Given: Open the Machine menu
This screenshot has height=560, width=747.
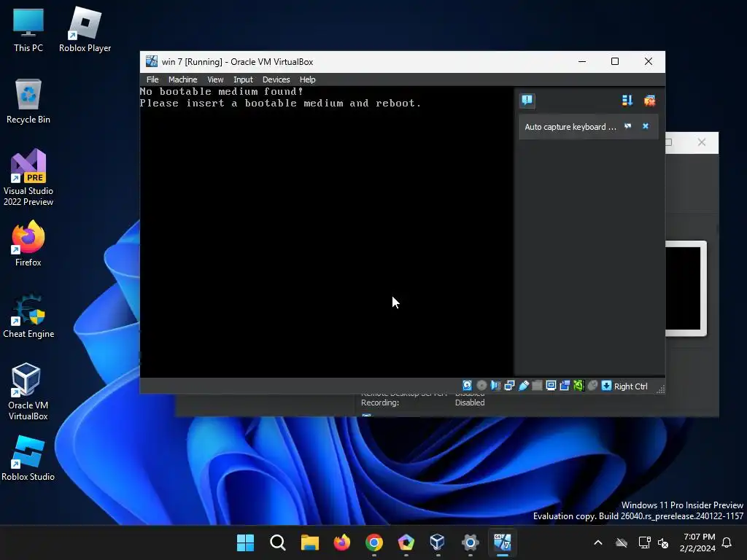Looking at the screenshot, I should [x=182, y=79].
